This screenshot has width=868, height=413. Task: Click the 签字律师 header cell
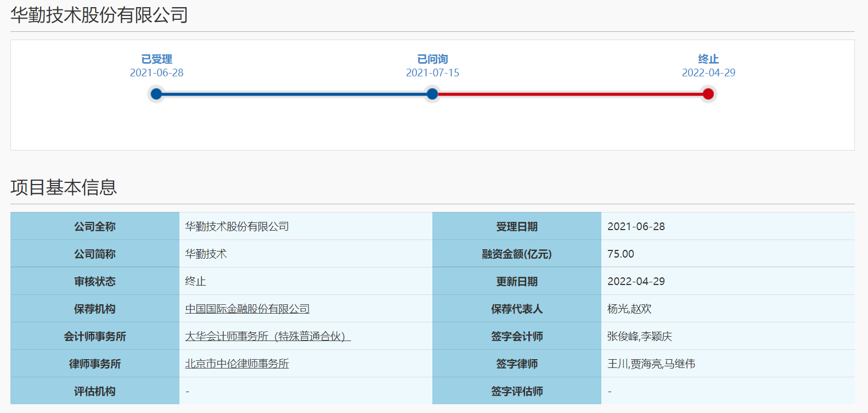pos(517,364)
